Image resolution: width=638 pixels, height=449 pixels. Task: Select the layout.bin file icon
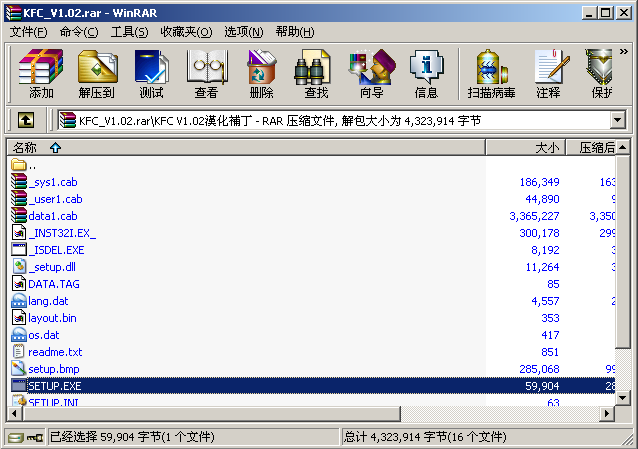pos(19,318)
